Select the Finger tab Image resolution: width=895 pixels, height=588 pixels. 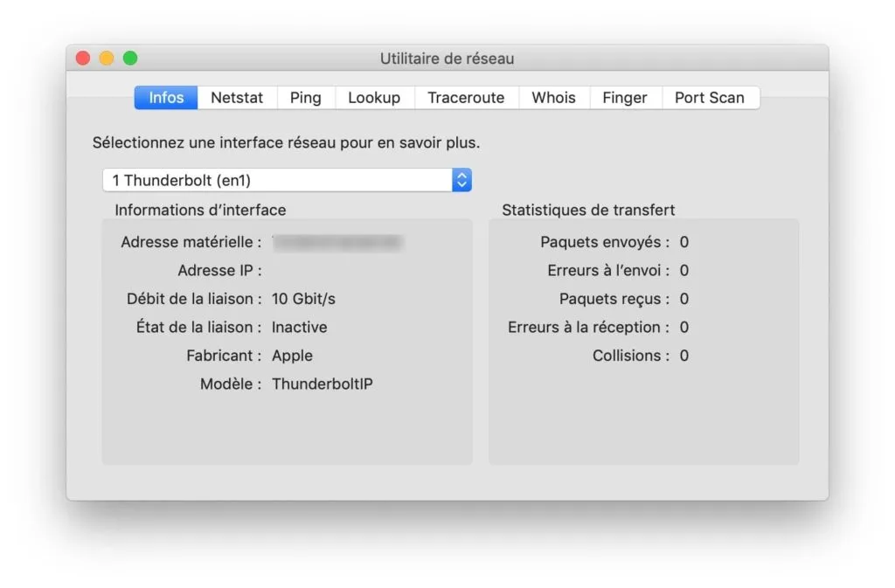click(625, 97)
